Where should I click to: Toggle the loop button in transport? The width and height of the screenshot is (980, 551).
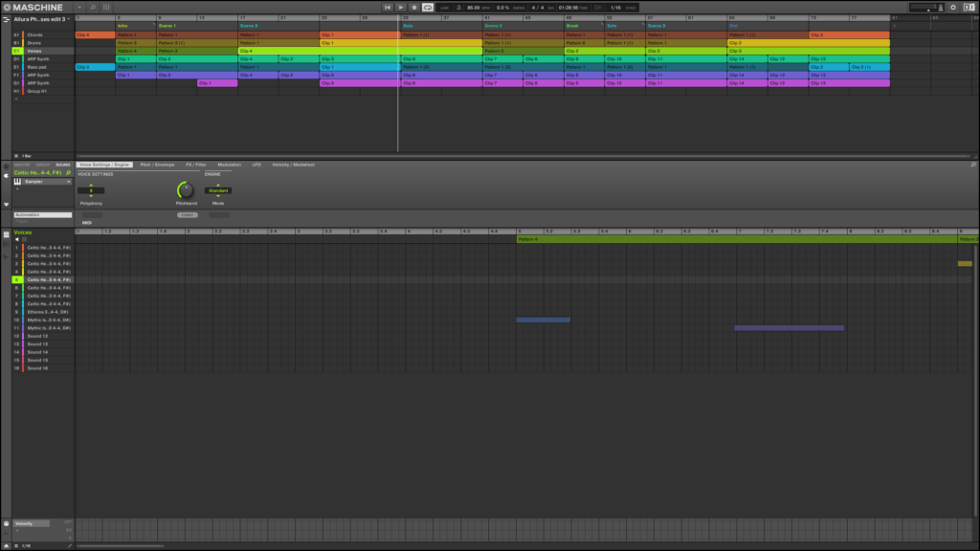click(x=428, y=8)
